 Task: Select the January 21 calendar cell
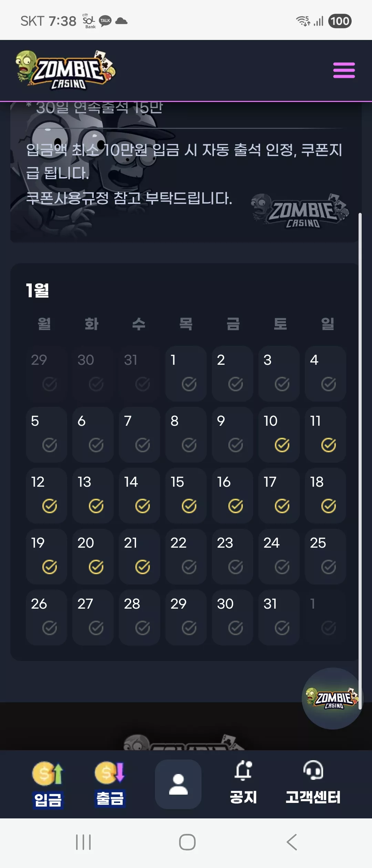pyautogui.click(x=139, y=556)
